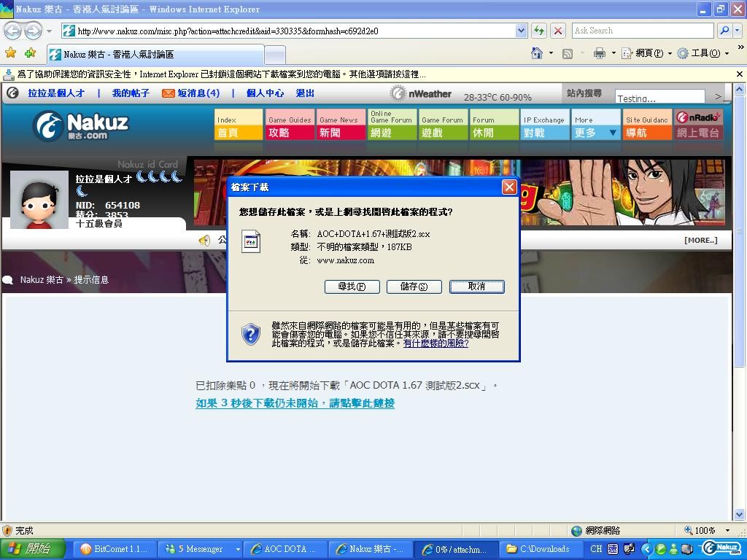Open 短消息(4) messages link

coord(198,93)
